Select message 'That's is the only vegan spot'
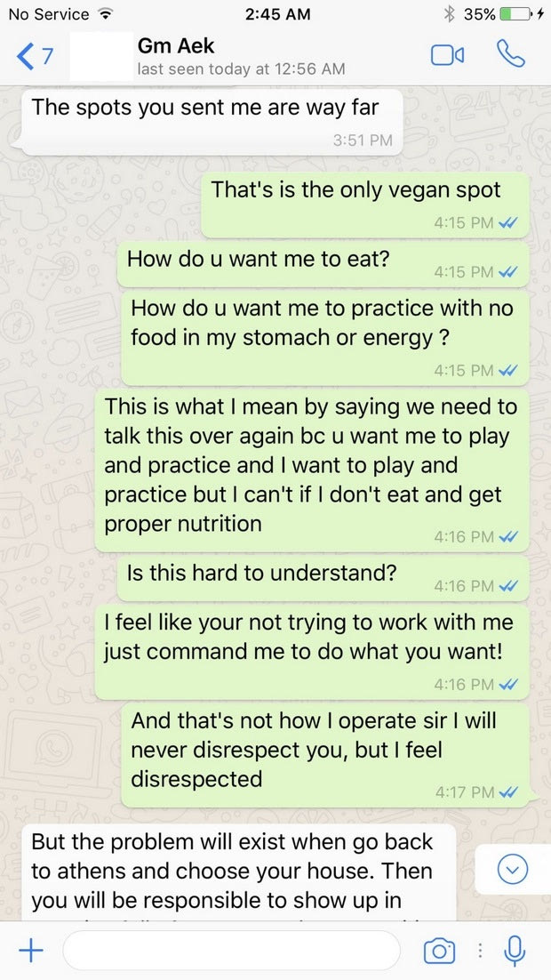Image resolution: width=551 pixels, height=980 pixels. (x=365, y=205)
